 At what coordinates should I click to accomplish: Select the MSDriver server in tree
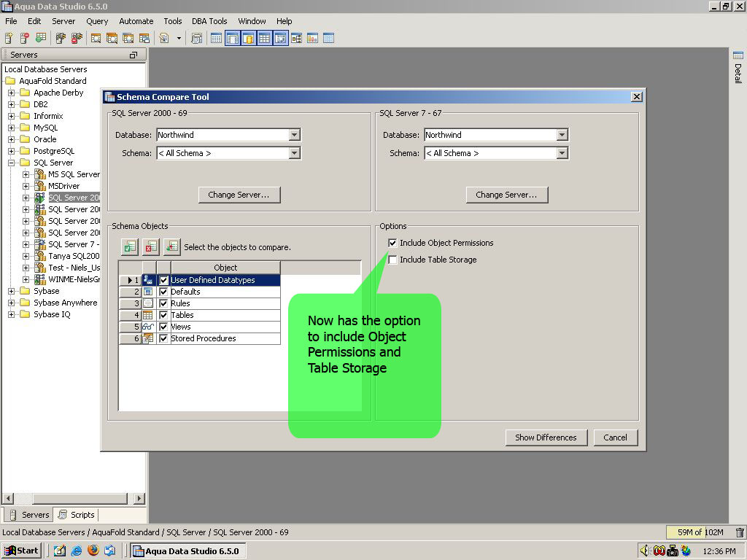pos(64,186)
